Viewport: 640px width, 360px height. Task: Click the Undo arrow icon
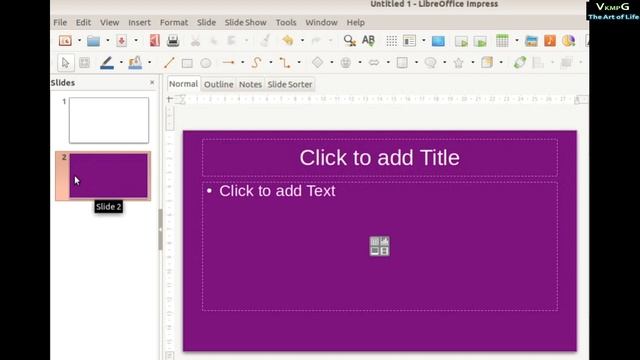point(288,40)
